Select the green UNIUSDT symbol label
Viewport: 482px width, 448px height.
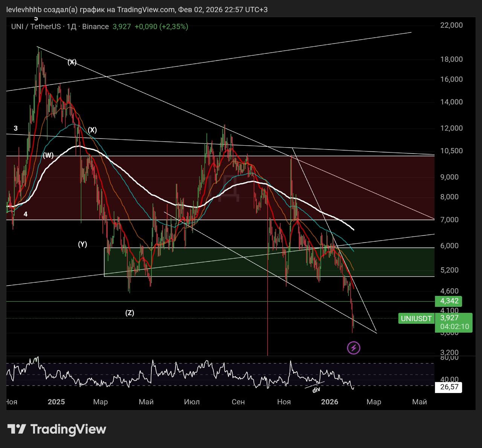click(x=416, y=318)
